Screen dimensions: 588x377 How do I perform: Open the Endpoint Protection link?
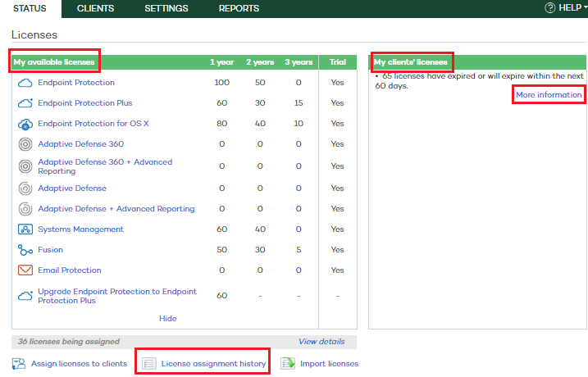[76, 83]
